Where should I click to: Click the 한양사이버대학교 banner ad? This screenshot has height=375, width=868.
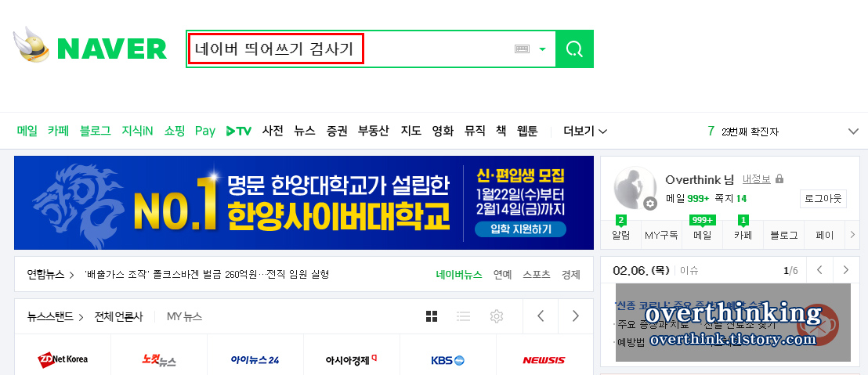(x=303, y=203)
